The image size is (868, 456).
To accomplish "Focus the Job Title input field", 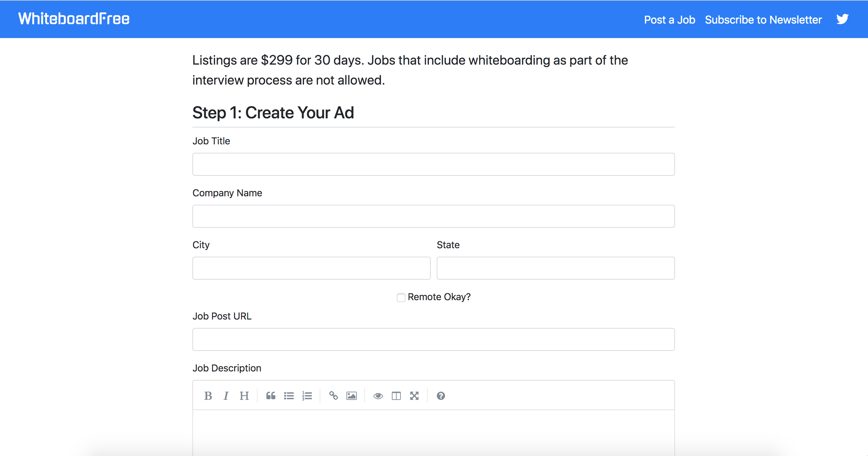I will [x=433, y=164].
